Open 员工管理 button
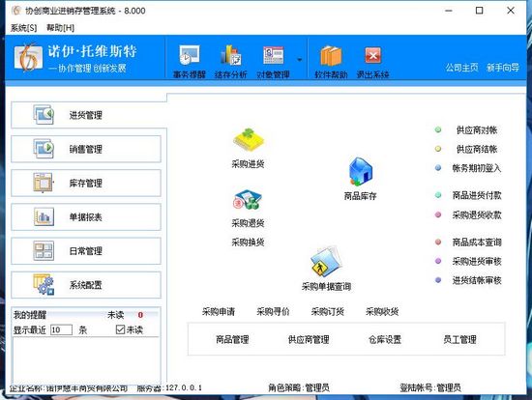This screenshot has height=400, width=532. click(x=460, y=339)
